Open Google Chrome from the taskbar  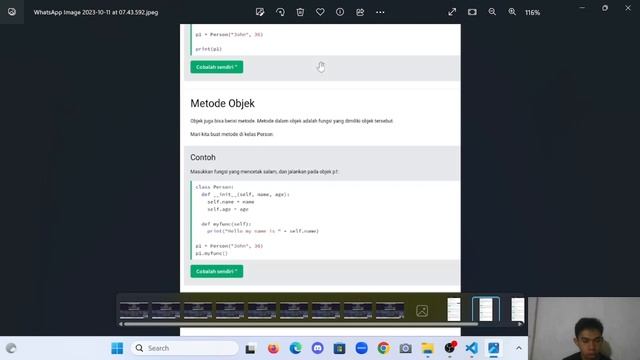[x=383, y=348]
